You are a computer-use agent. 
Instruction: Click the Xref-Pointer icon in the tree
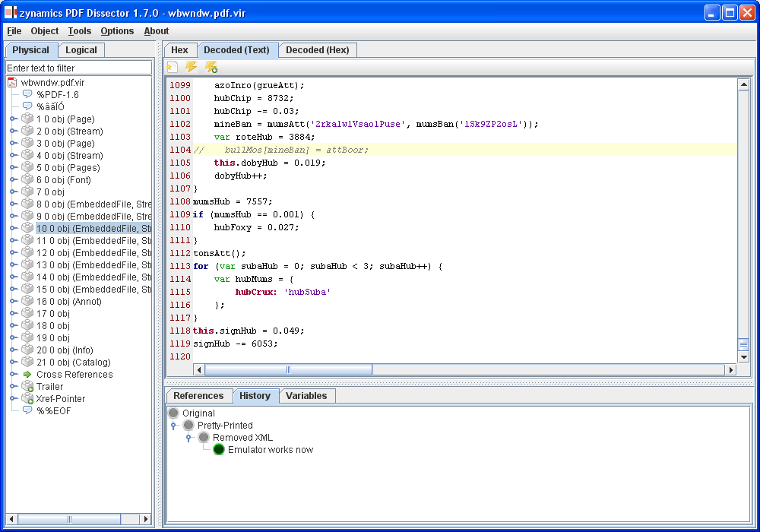[x=27, y=399]
